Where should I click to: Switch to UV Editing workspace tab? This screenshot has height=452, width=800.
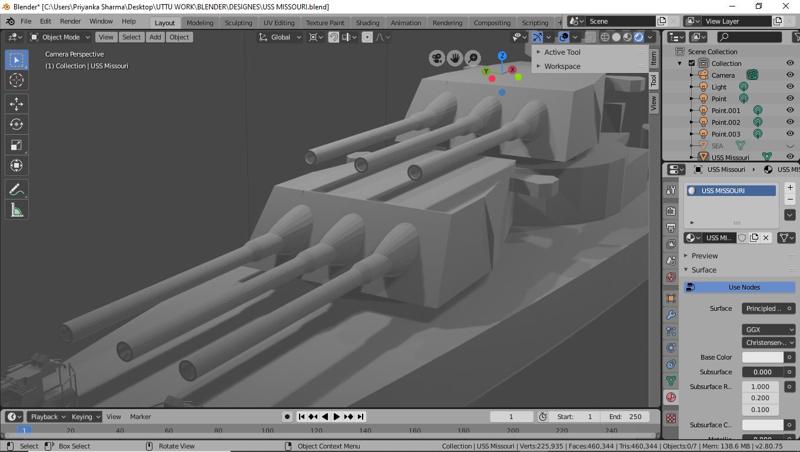pos(279,23)
